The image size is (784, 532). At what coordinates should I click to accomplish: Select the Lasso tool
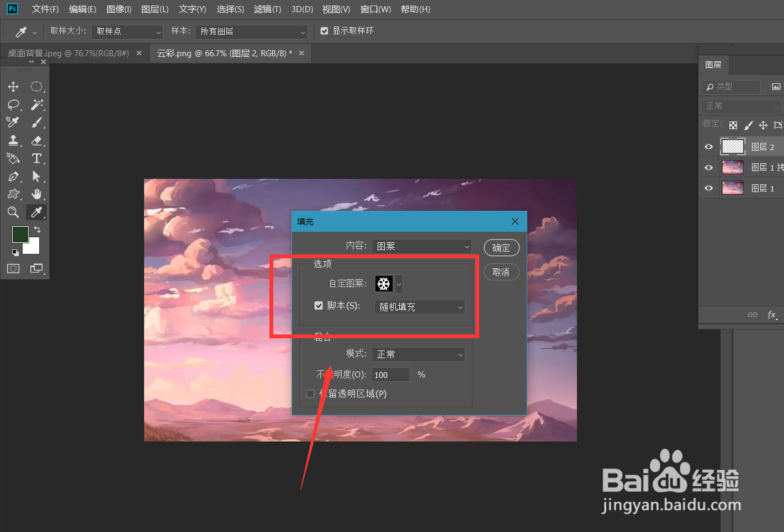pyautogui.click(x=13, y=104)
